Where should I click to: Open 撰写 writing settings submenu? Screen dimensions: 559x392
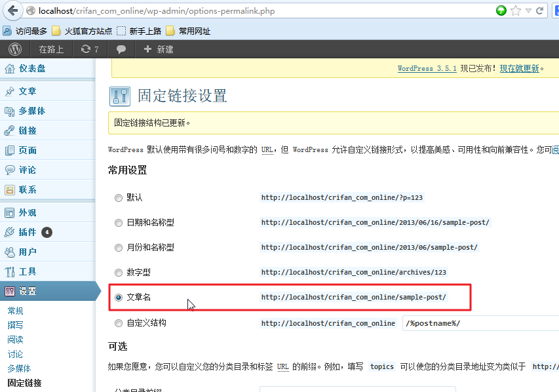15,325
